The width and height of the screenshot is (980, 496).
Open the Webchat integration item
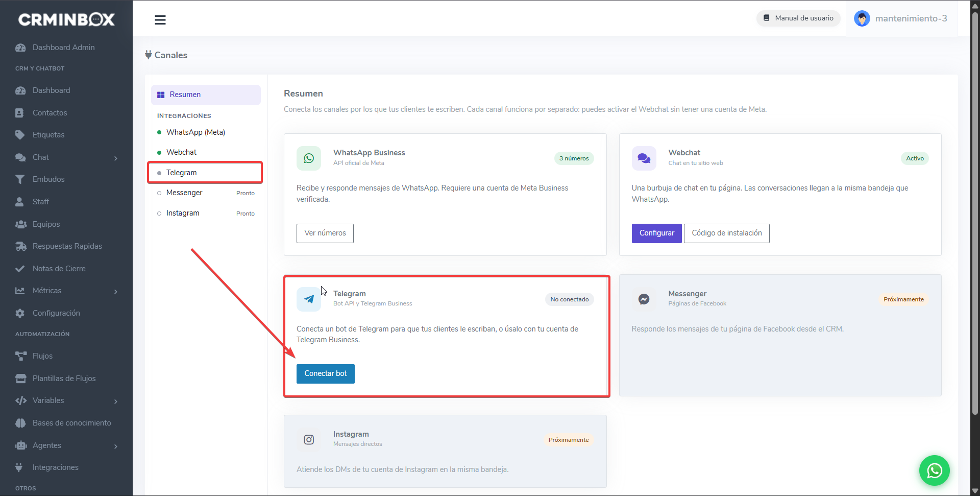point(206,152)
